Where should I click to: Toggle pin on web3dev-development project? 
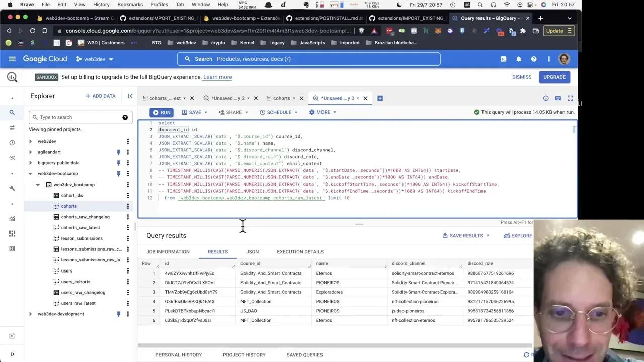(118, 314)
